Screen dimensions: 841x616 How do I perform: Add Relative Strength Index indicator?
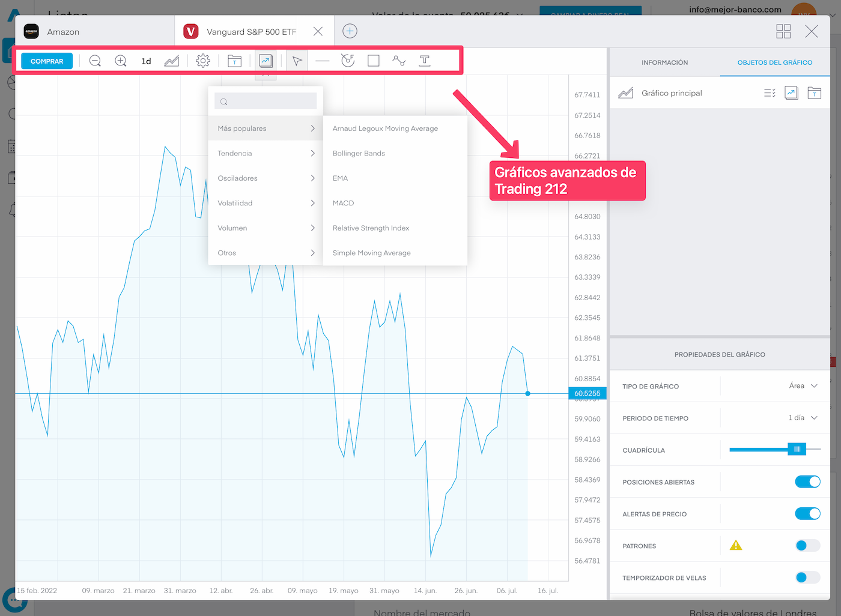(x=395, y=228)
